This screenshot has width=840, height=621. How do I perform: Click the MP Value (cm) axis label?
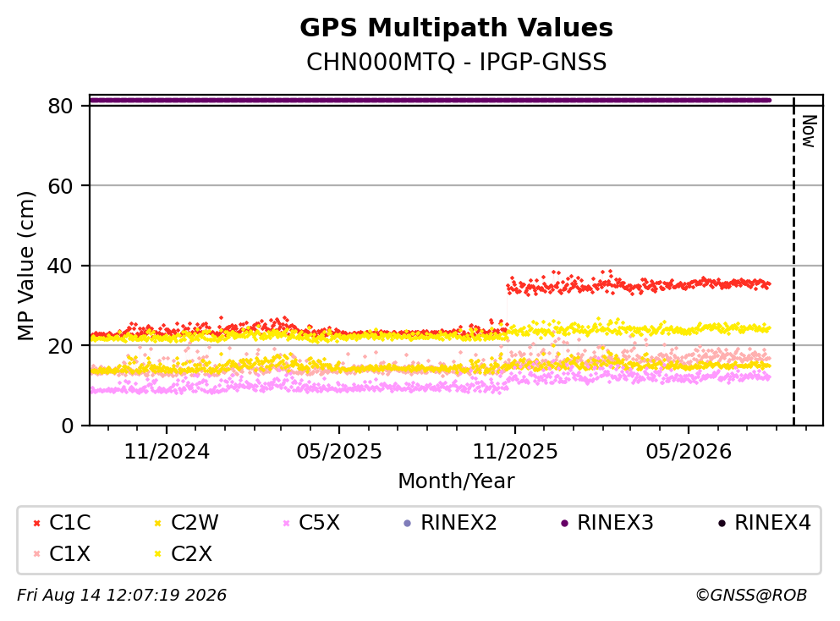click(25, 266)
